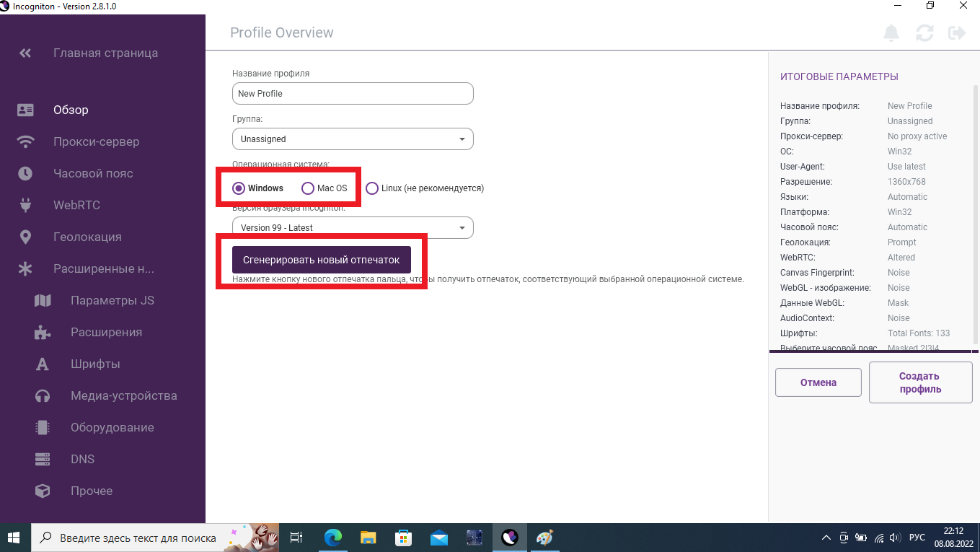980x552 pixels.
Task: Click the Медиа-устройства headphones icon
Action: [43, 395]
